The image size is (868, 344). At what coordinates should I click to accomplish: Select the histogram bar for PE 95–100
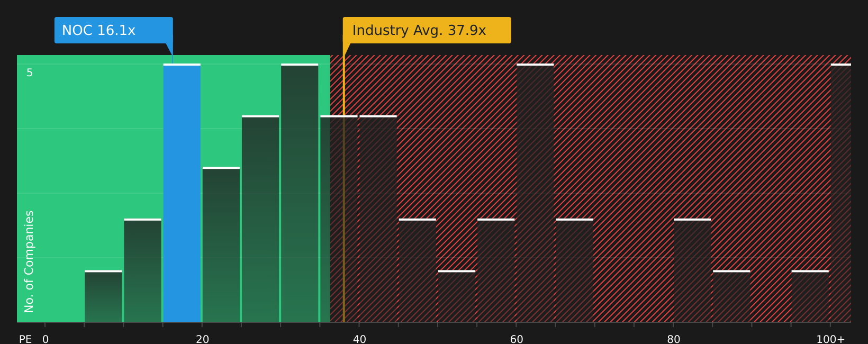pyautogui.click(x=810, y=296)
